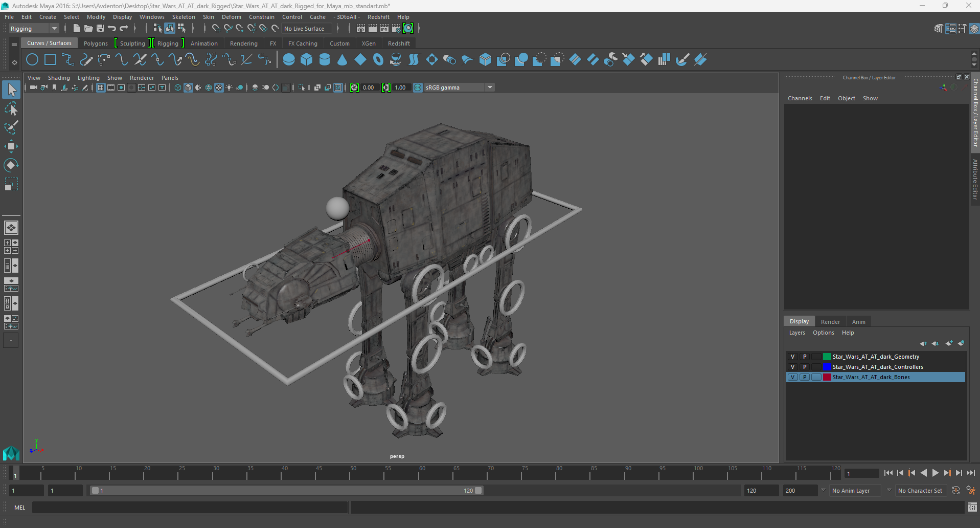The width and height of the screenshot is (980, 528).
Task: Click the Undo arrow icon
Action: (x=112, y=29)
